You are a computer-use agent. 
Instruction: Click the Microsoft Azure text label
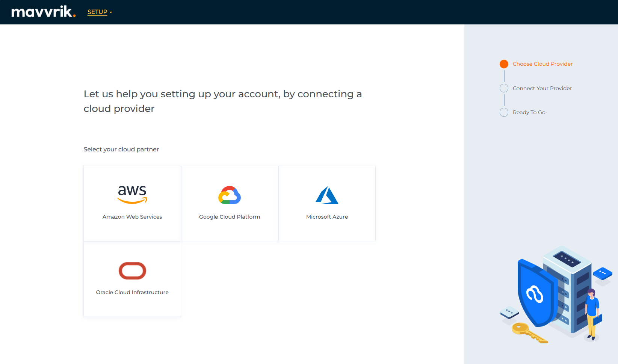click(327, 217)
